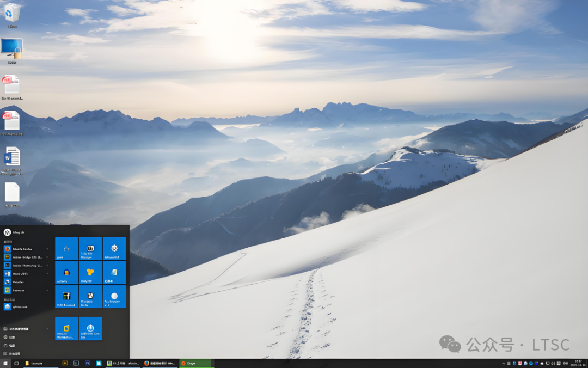Open the tile with the round black-and-white icon
Viewport: 588px width, 368px height.
[x=90, y=296]
